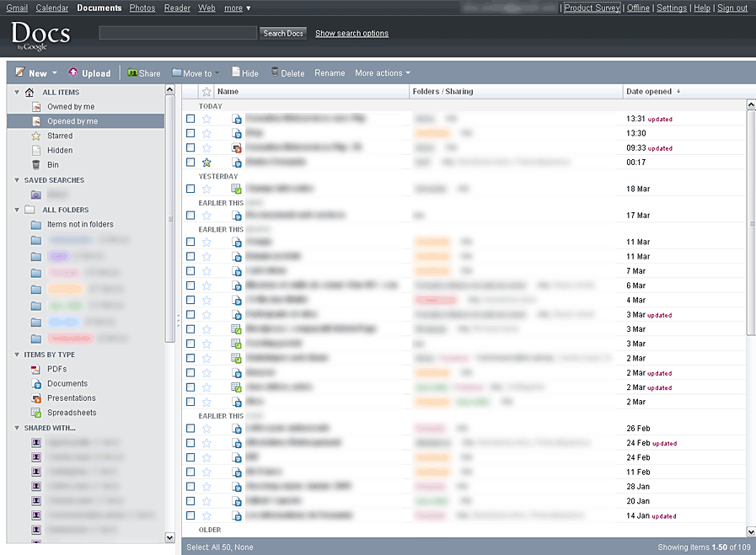
Task: Open the Photos tab in top bar
Action: [142, 8]
